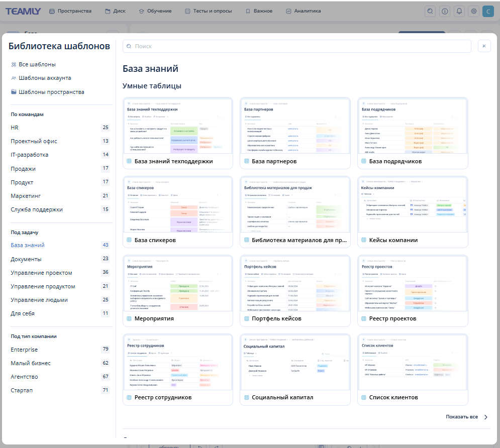The height and width of the screenshot is (448, 500).
Task: Open Шаблоны пространства folder
Action: tap(51, 92)
